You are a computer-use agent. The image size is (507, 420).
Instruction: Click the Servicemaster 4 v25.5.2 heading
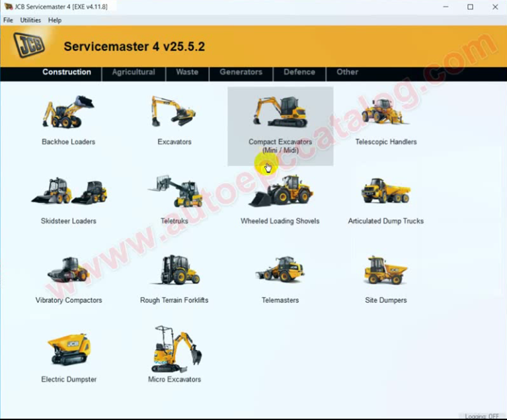pos(134,46)
